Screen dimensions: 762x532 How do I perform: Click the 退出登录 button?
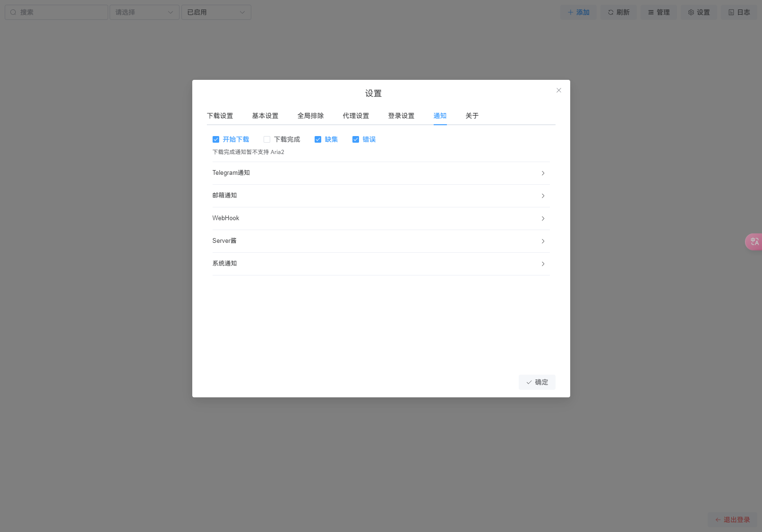tap(733, 520)
